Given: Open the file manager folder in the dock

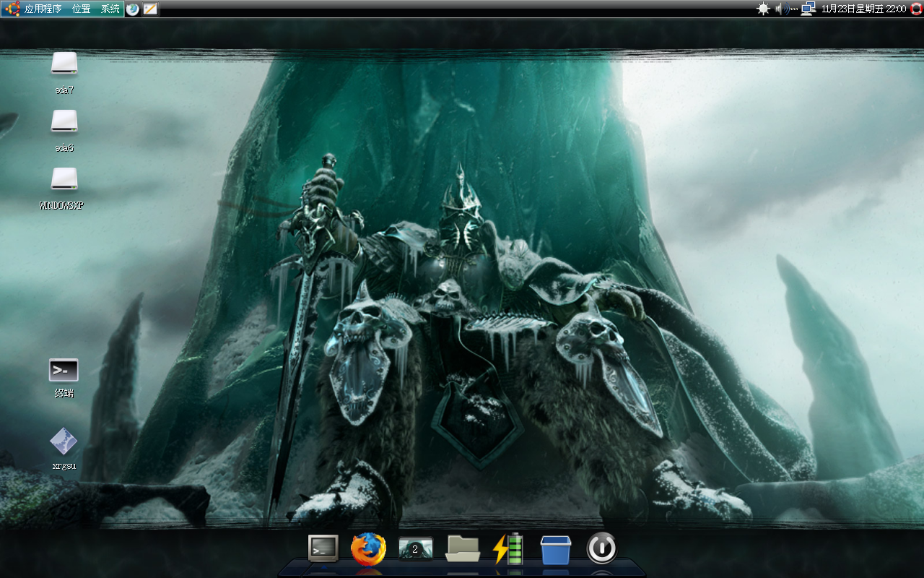Looking at the screenshot, I should 463,549.
